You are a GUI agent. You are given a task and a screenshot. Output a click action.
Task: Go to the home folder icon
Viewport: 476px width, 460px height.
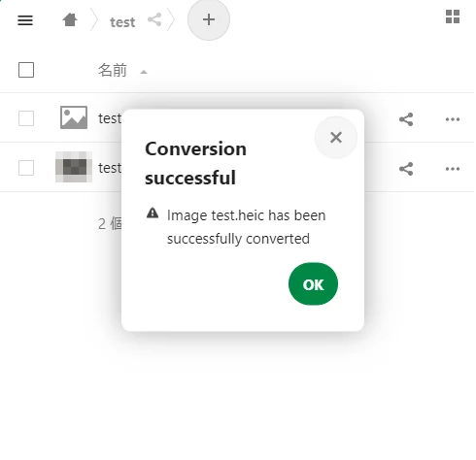[x=70, y=20]
